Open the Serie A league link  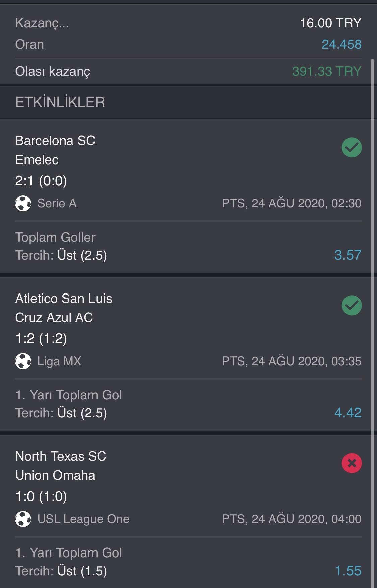[x=57, y=203]
